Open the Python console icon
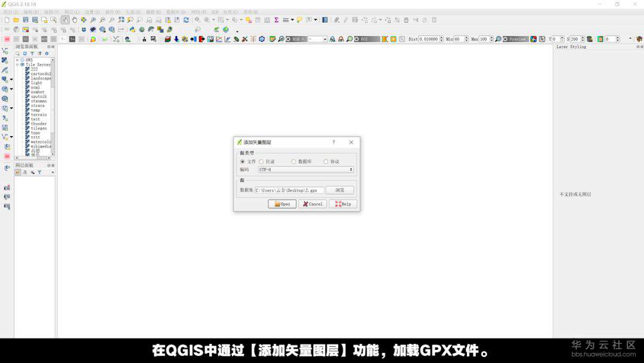 [x=132, y=30]
